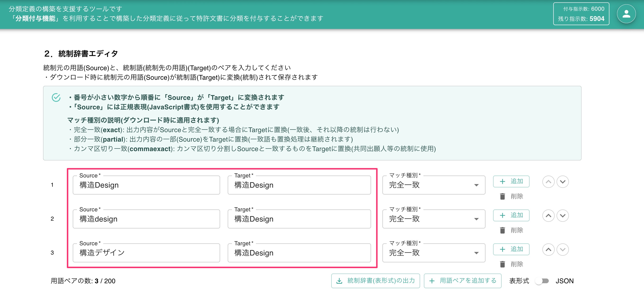Move row 3 down with arrow
Screen dimensions: 644x297
tap(562, 250)
